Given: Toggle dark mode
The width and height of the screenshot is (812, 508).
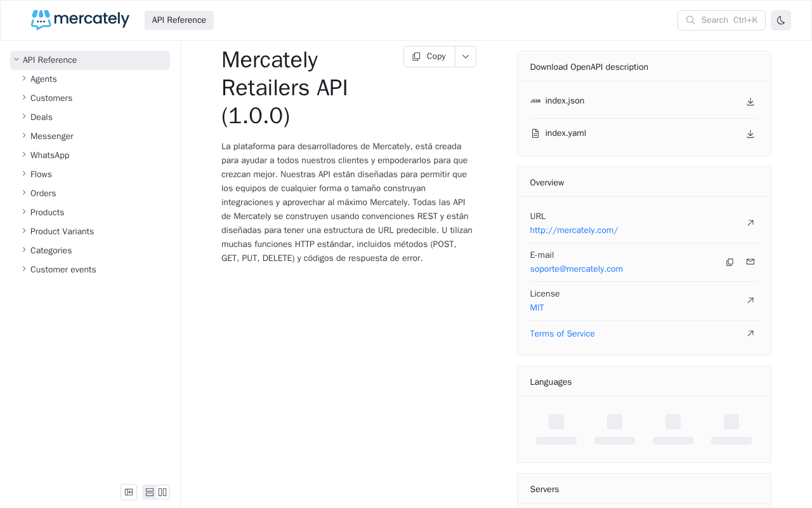Looking at the screenshot, I should [x=780, y=20].
